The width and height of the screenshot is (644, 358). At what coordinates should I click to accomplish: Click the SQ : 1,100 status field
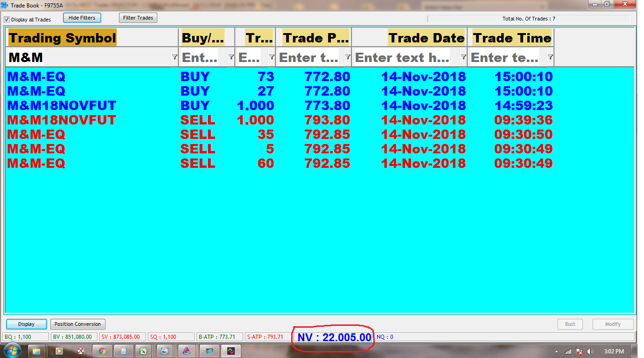(171, 337)
